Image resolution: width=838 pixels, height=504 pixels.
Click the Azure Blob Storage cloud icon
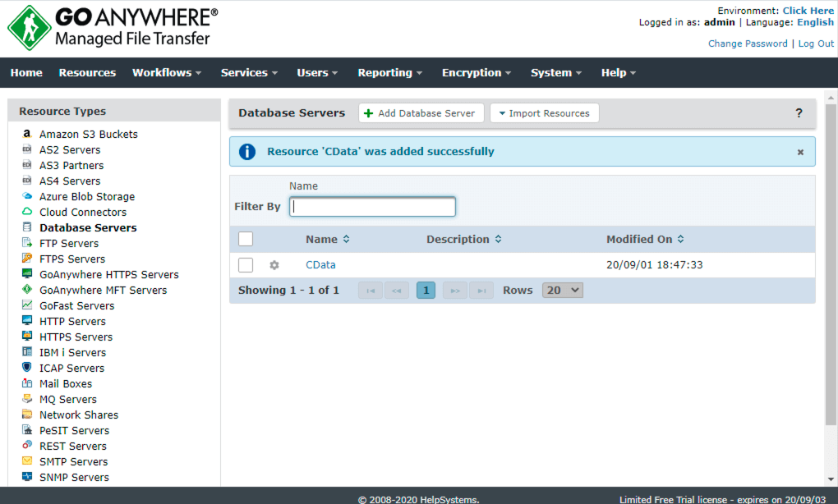point(27,196)
